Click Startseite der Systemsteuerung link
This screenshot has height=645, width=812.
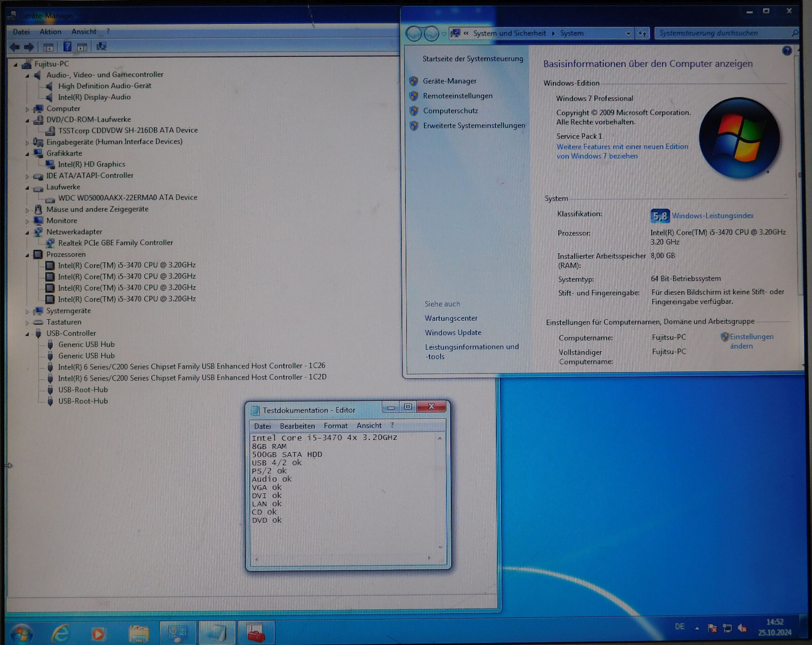point(472,59)
